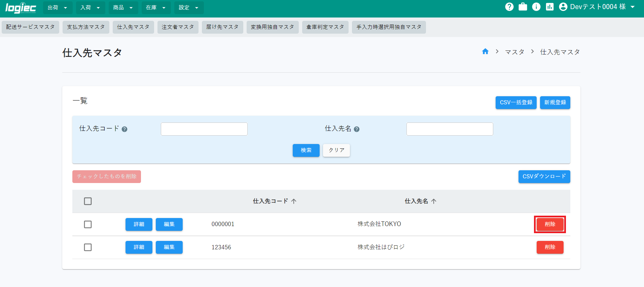The height and width of the screenshot is (287, 644).
Task: Show help tooltip for 仕入先名 field
Action: pos(357,129)
